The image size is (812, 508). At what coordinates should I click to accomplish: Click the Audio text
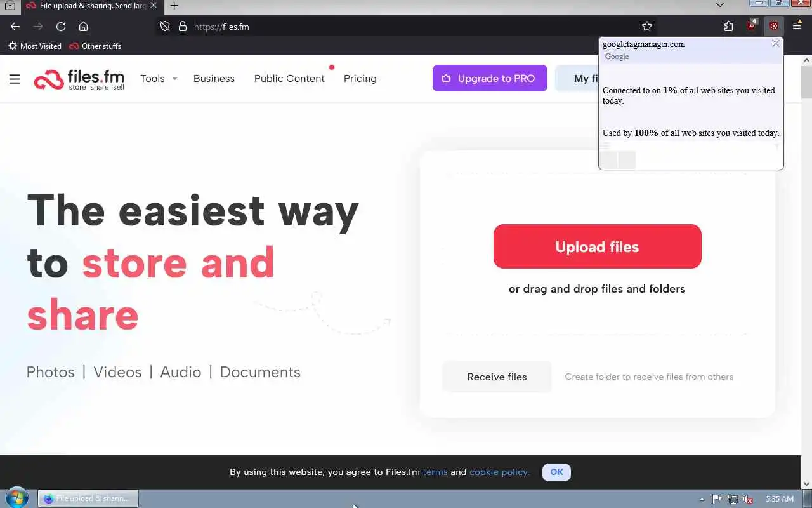[181, 372]
